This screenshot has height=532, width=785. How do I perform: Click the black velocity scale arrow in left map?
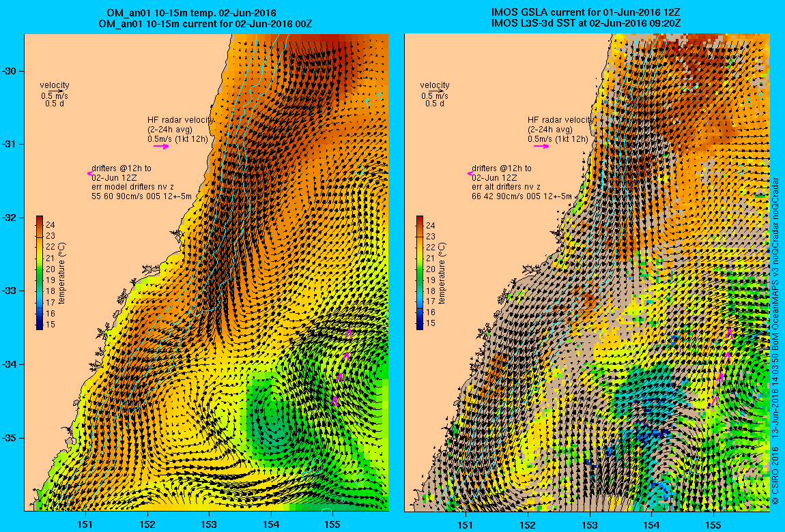pos(57,91)
